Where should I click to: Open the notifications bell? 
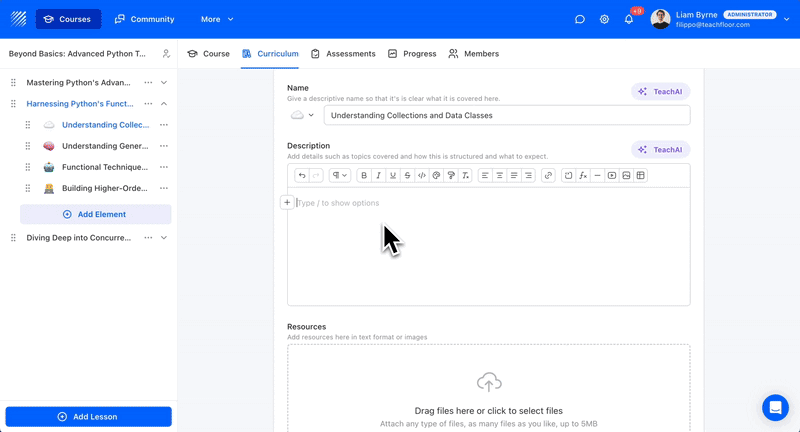pos(629,19)
